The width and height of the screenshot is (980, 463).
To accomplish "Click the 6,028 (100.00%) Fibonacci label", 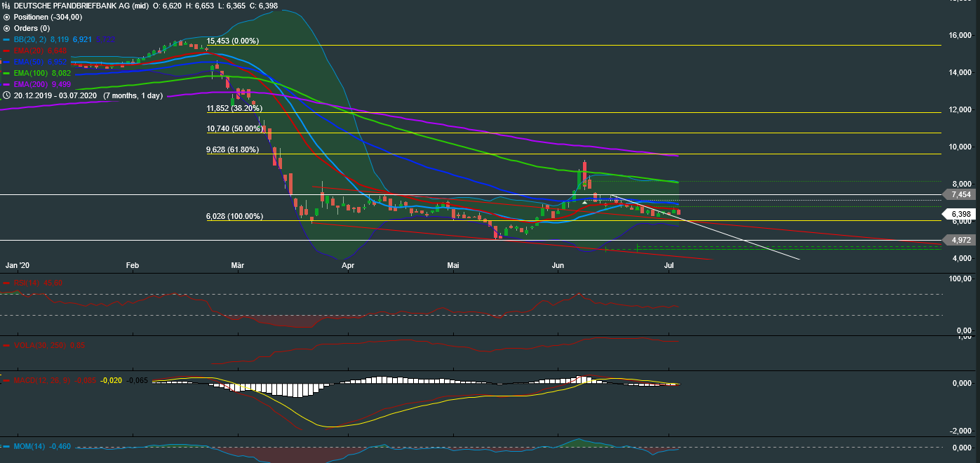I will 234,217.
